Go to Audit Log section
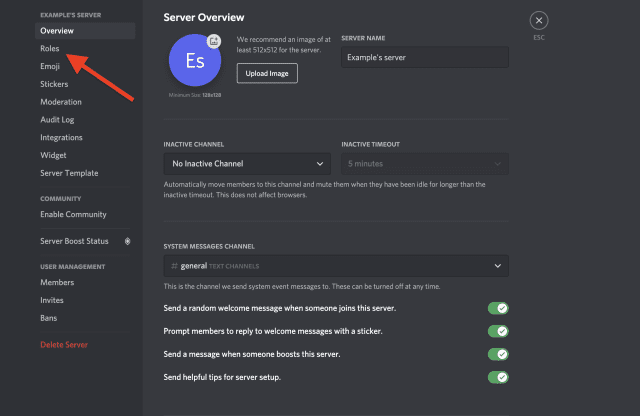The width and height of the screenshot is (640, 416). tap(57, 119)
